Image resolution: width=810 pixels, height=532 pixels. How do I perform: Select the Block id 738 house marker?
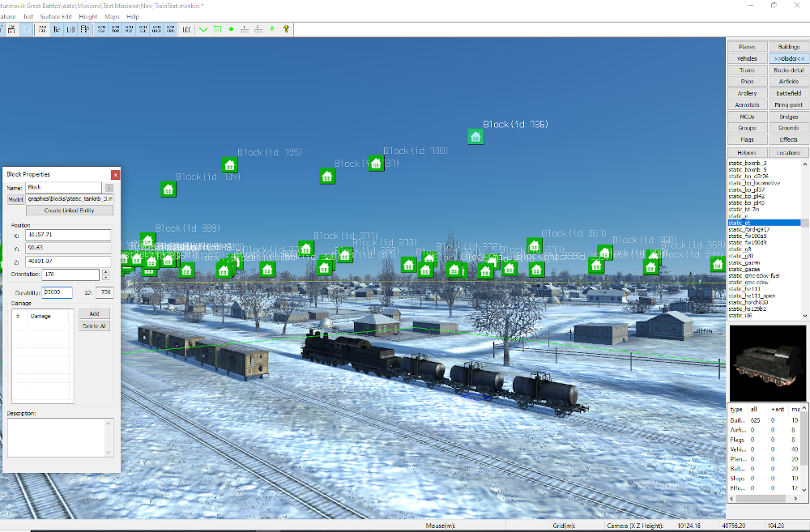[x=376, y=164]
